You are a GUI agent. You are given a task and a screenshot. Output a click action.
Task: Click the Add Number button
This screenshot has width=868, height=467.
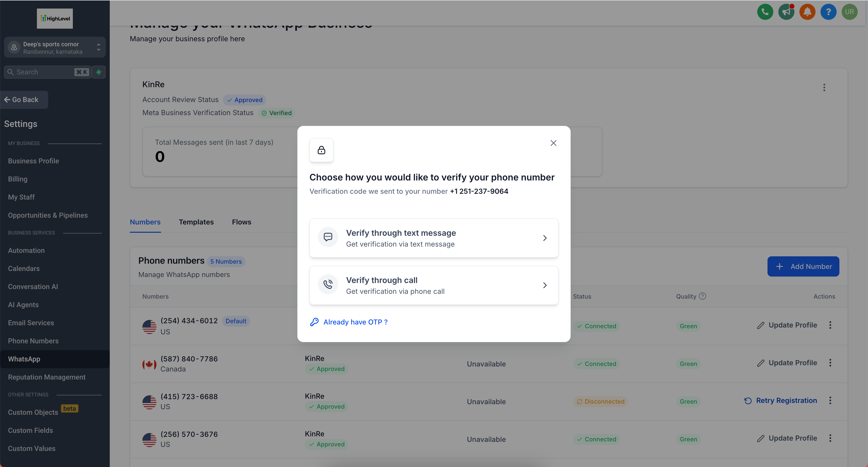pyautogui.click(x=803, y=266)
